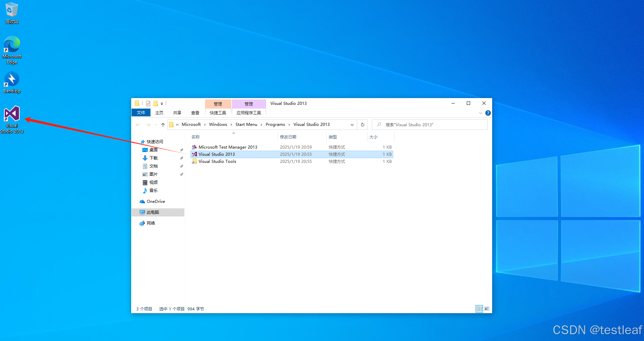Open the 快捷工具 ribbon tab
The height and width of the screenshot is (341, 644).
pyautogui.click(x=218, y=113)
